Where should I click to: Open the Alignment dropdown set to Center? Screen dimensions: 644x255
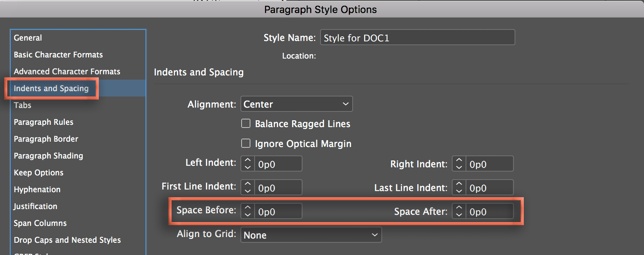click(296, 104)
